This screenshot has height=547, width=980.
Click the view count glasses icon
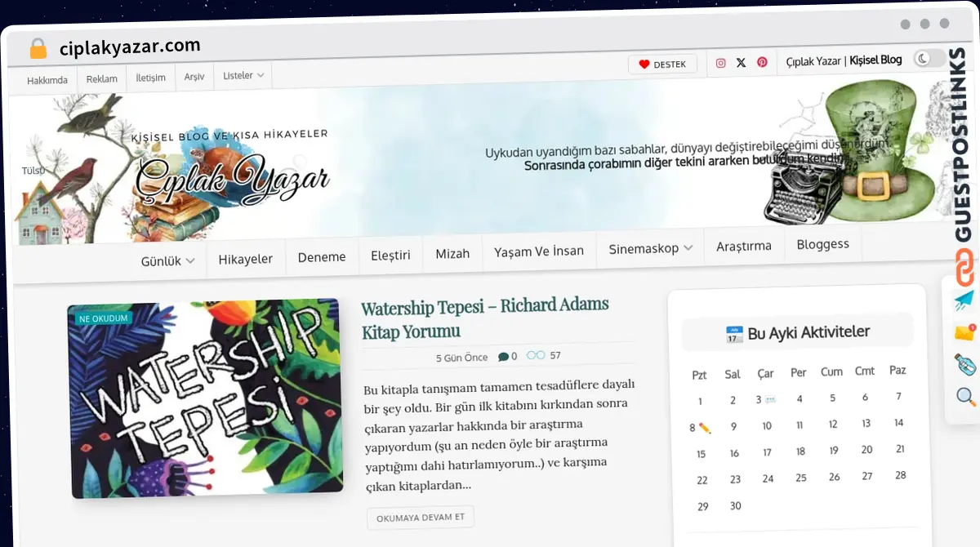536,355
